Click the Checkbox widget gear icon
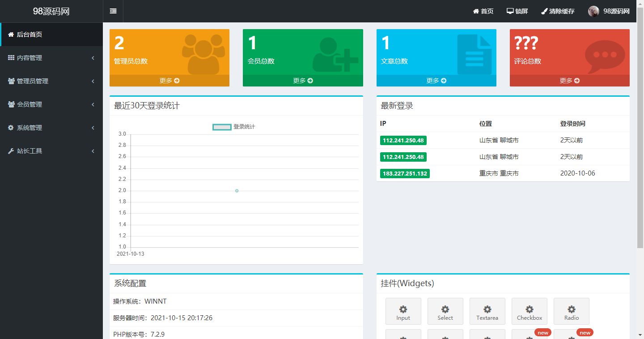The width and height of the screenshot is (644, 339). [529, 309]
